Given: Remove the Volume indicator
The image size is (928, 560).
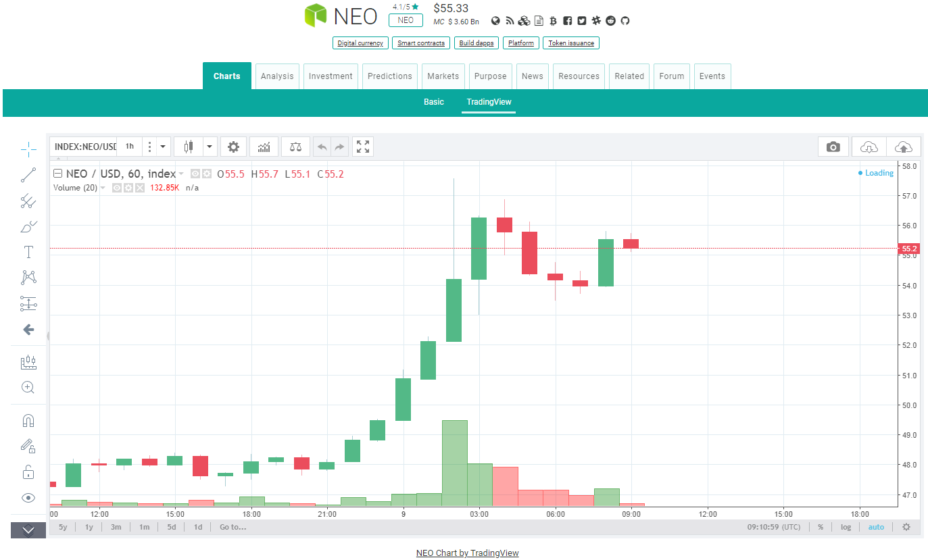Looking at the screenshot, I should click(x=139, y=188).
